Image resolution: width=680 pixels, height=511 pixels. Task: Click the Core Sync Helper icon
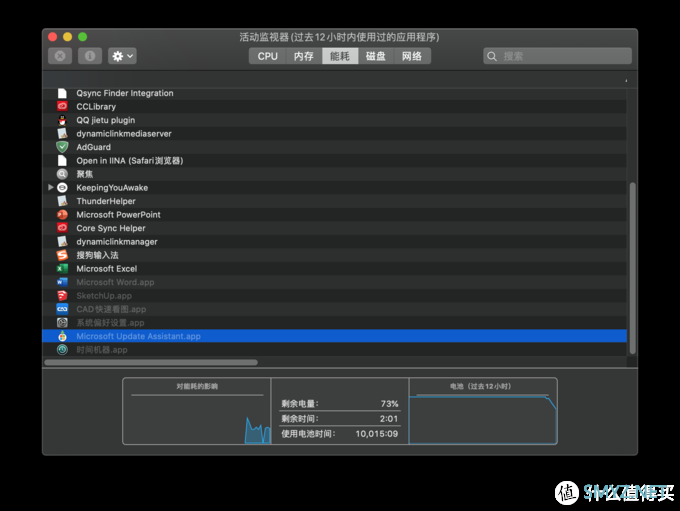pyautogui.click(x=62, y=228)
